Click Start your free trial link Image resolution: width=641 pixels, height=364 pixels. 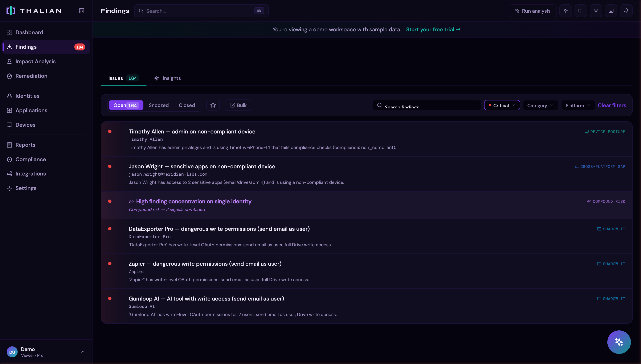[x=433, y=29]
